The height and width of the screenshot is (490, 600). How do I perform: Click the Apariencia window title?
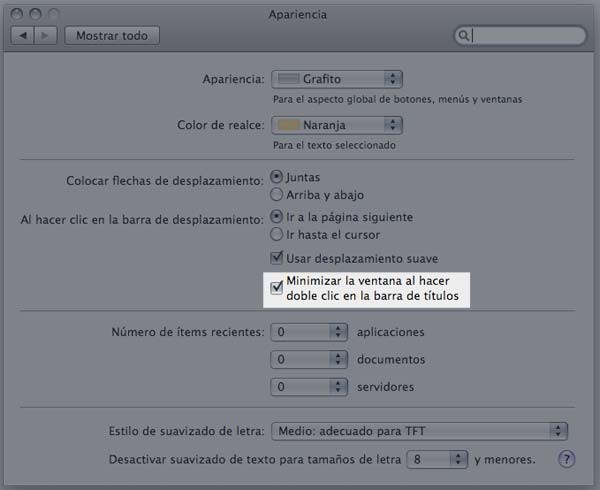click(x=298, y=15)
